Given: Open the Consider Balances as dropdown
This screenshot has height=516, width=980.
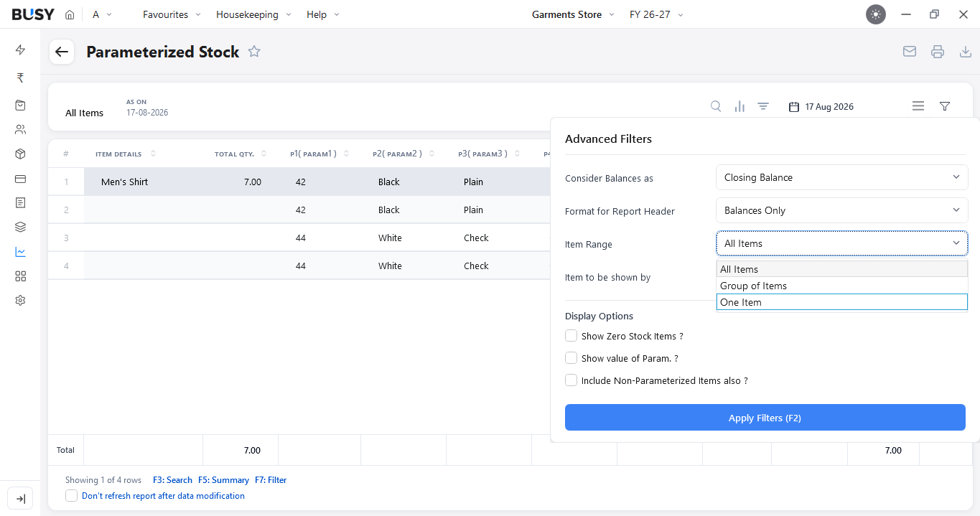Looking at the screenshot, I should point(841,177).
